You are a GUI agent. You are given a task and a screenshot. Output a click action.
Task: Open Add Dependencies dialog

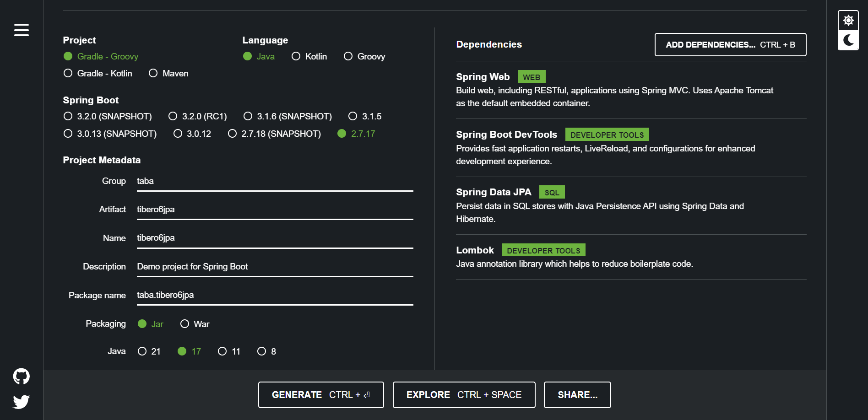click(730, 44)
